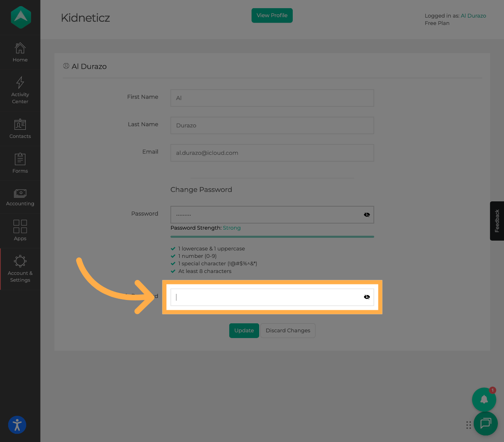Go to the Contacts section

tap(20, 129)
